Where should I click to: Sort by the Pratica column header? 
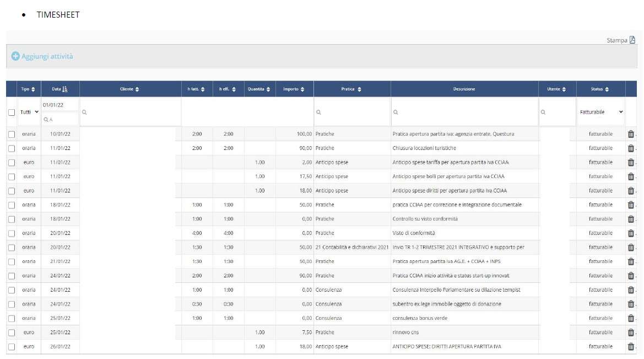click(x=351, y=89)
